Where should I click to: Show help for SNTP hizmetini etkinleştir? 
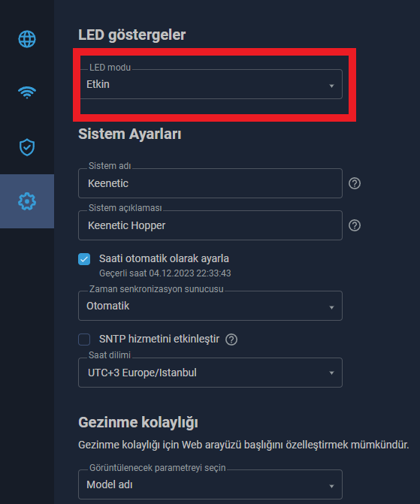[x=231, y=340]
